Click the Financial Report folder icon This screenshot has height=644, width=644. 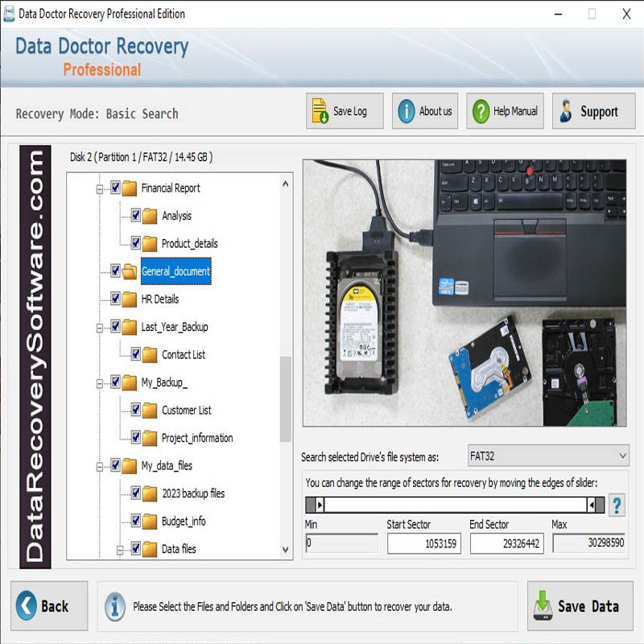pos(129,188)
